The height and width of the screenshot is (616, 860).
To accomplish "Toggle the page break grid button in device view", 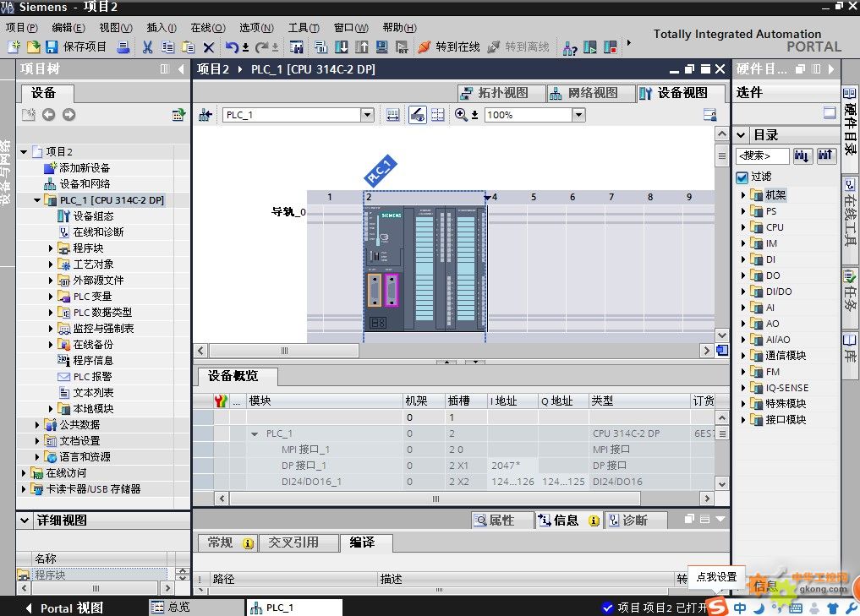I will click(438, 115).
